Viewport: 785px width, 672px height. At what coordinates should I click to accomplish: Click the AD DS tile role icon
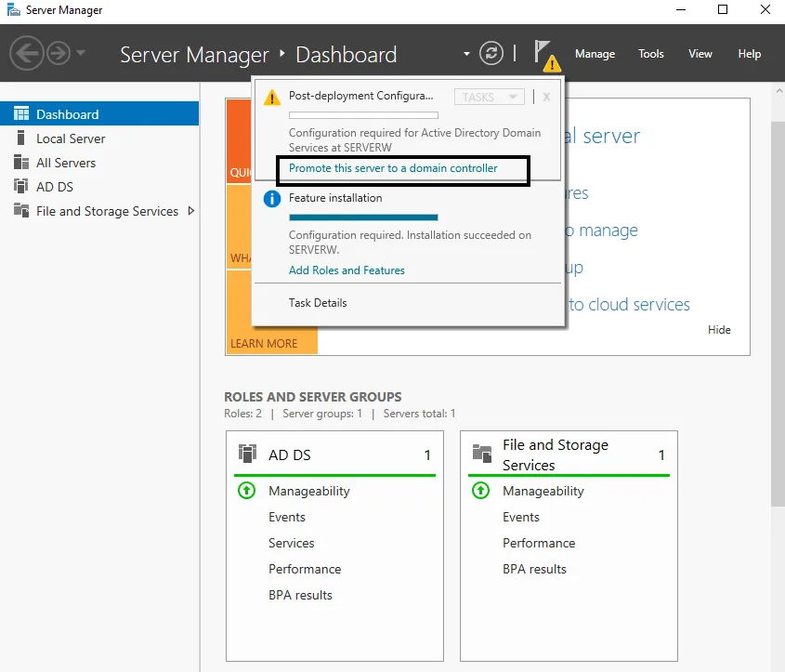[x=247, y=454]
